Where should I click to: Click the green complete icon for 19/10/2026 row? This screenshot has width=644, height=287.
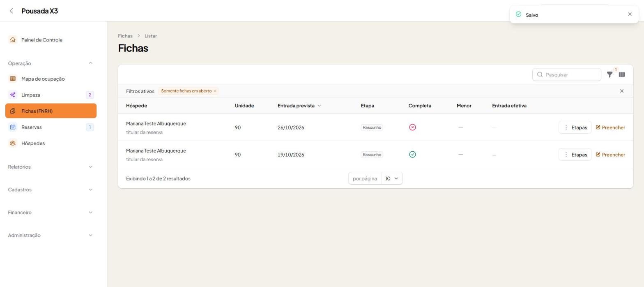click(412, 155)
